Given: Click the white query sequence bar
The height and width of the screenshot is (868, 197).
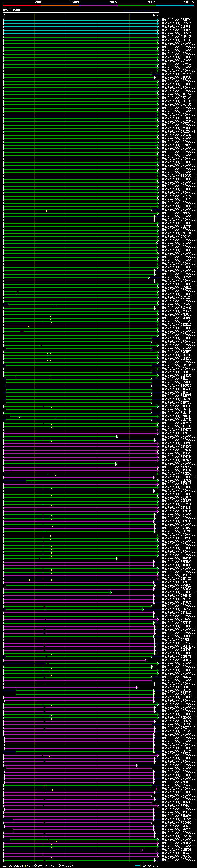Looking at the screenshot, I should [x=81, y=13].
